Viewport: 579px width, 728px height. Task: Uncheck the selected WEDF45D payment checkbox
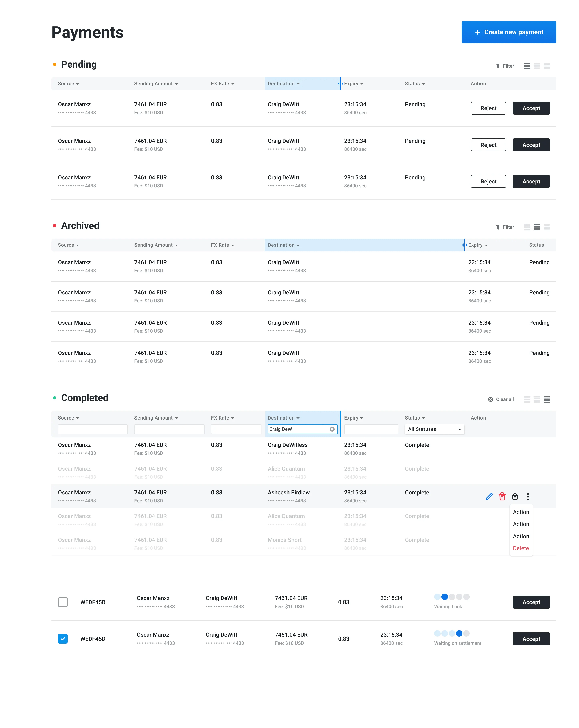(63, 639)
